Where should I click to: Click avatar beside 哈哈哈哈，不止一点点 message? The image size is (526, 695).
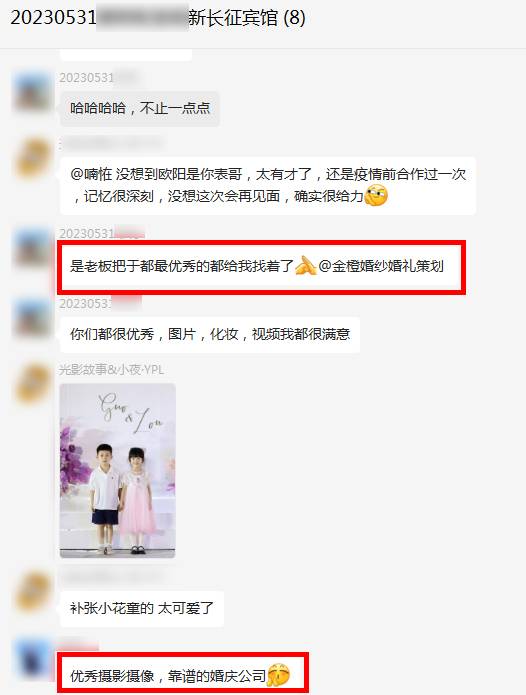32,93
